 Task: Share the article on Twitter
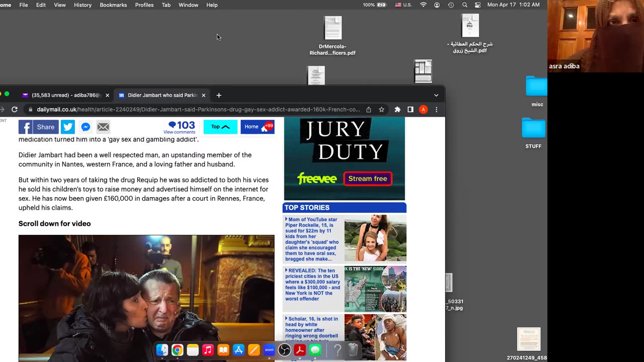coord(68,127)
